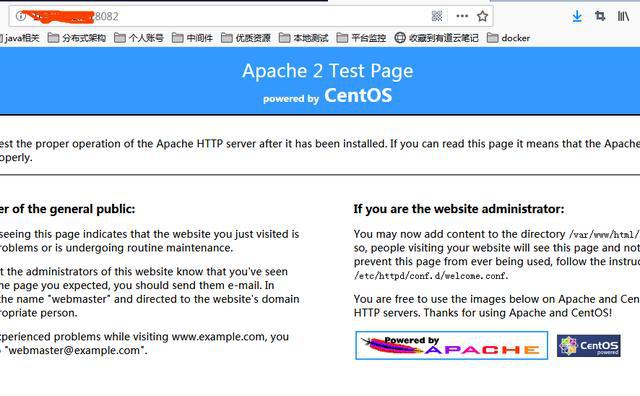This screenshot has width=640, height=396.
Task: Open the 优质资源 bookmark folder
Action: pos(246,38)
